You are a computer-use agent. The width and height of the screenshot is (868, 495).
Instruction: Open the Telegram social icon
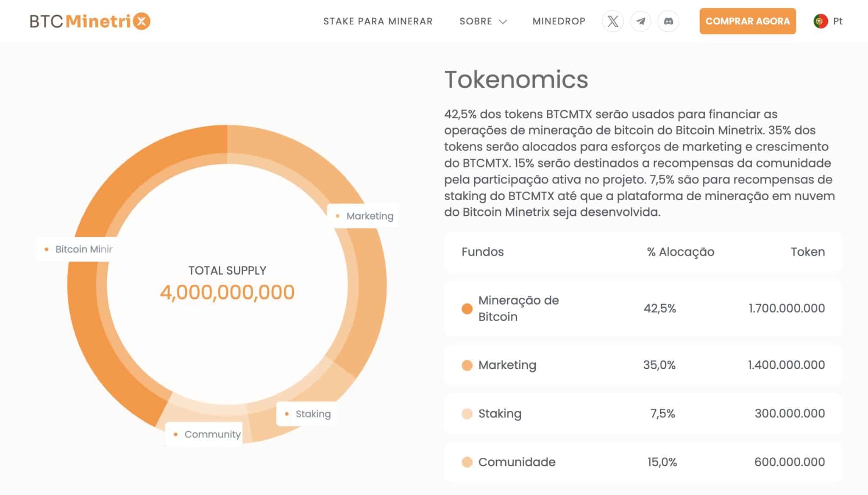tap(640, 21)
